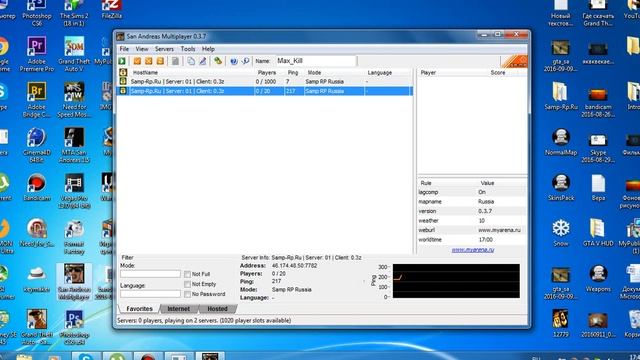
Task: Open Grand Theft Auto V shortcut
Action: point(74,54)
